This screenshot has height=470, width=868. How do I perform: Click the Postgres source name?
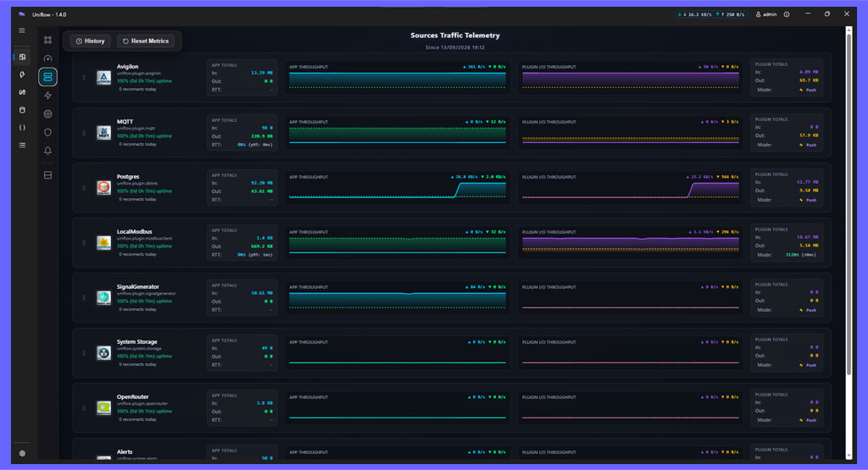click(128, 176)
